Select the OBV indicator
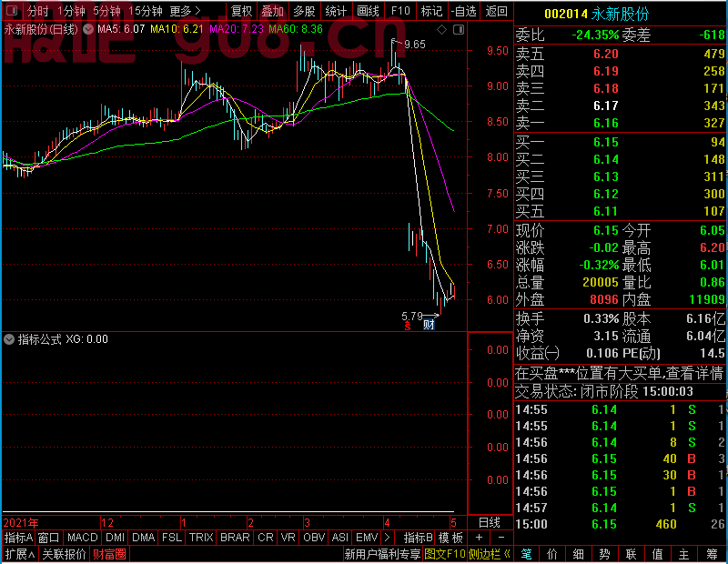The height and width of the screenshot is (564, 728). click(314, 538)
